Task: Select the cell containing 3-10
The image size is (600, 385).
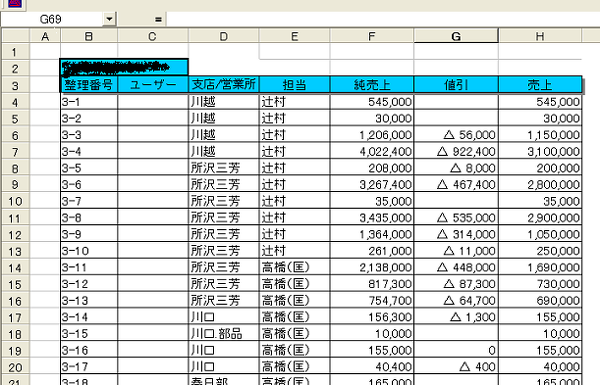Action: (x=89, y=251)
